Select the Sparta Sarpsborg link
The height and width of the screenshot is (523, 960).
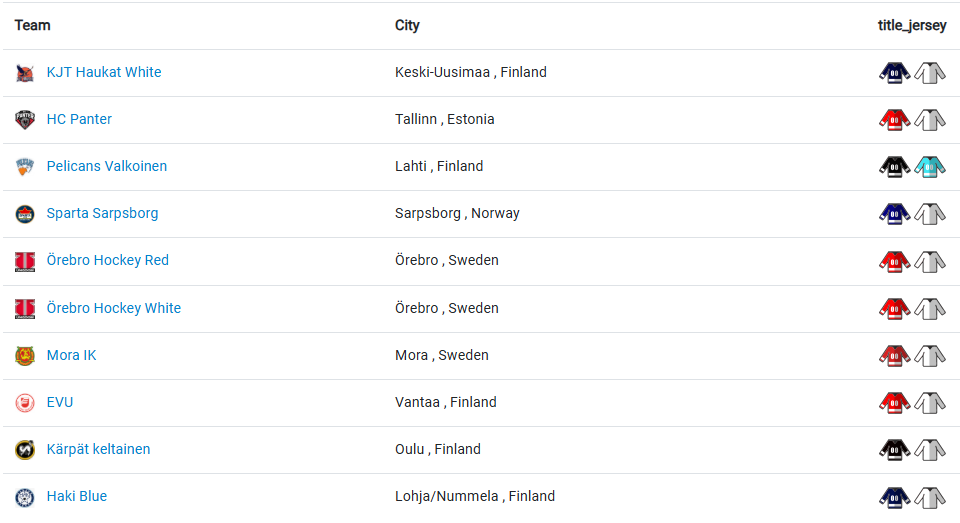[102, 213]
